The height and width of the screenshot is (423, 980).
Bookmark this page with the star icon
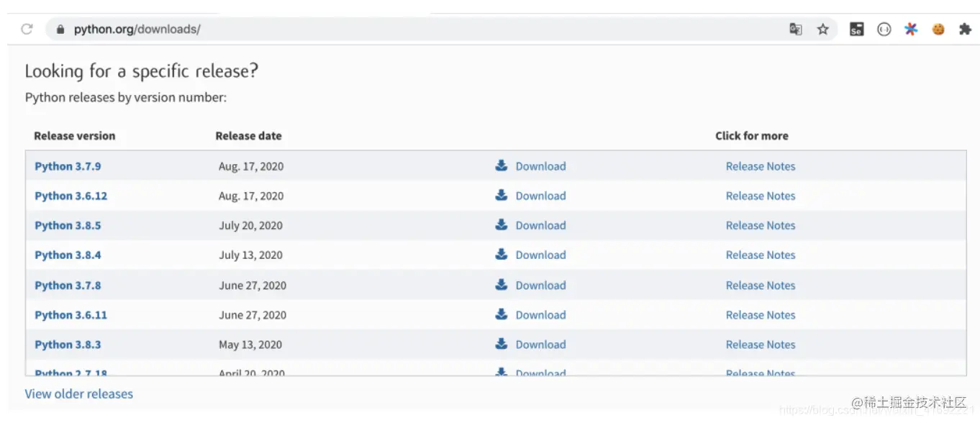point(823,29)
